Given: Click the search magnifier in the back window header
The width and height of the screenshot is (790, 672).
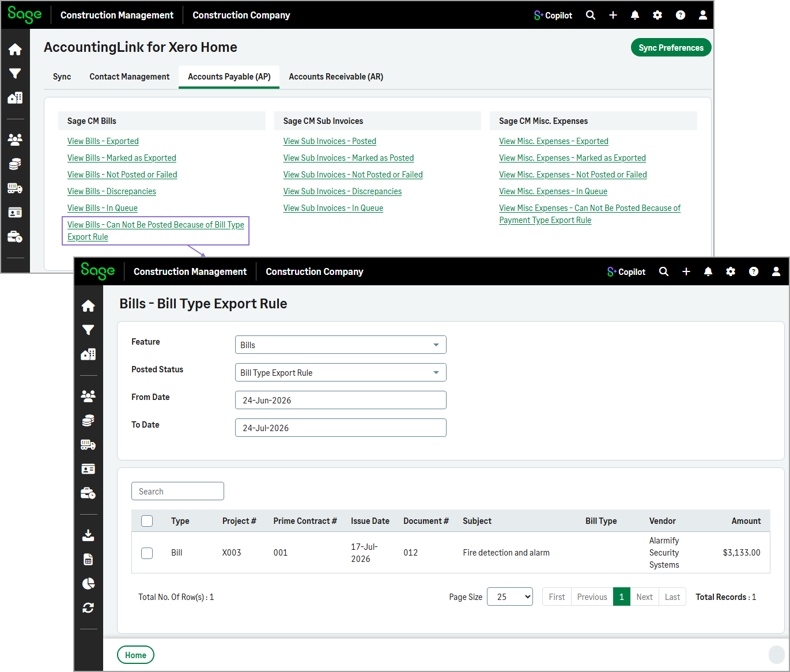Looking at the screenshot, I should point(591,15).
